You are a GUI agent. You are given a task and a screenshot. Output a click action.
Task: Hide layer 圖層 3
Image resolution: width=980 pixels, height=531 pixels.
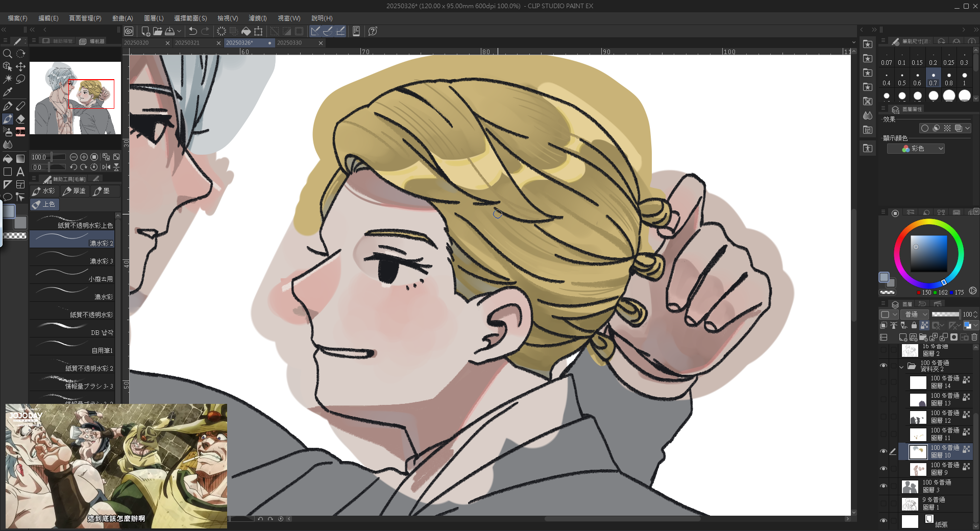click(x=884, y=486)
